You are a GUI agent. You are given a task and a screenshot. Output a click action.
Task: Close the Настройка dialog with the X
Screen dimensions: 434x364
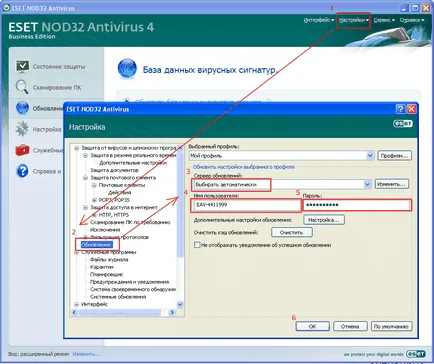coord(412,109)
